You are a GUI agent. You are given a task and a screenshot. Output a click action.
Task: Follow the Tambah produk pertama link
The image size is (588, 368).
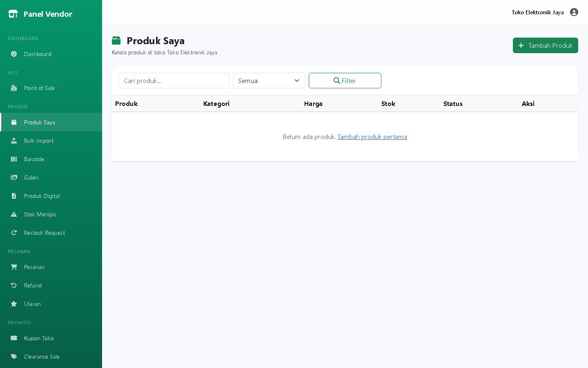pyautogui.click(x=372, y=137)
